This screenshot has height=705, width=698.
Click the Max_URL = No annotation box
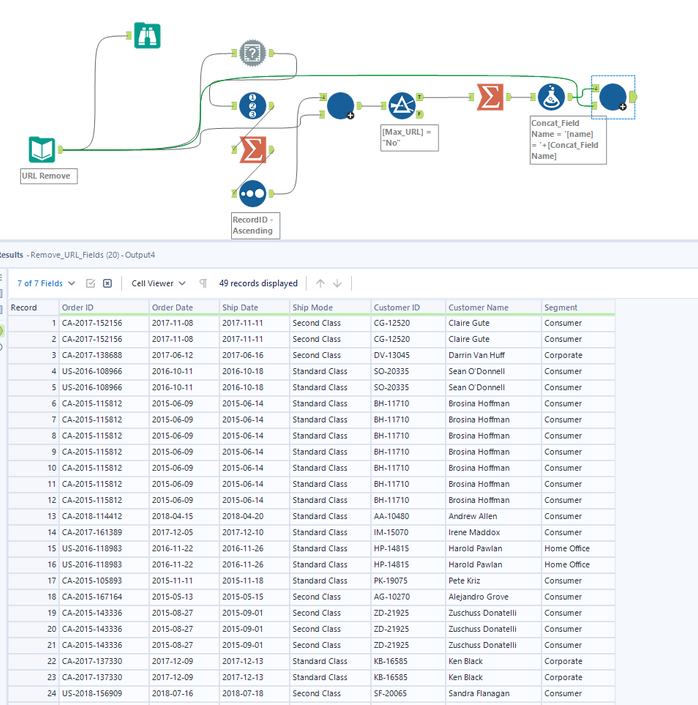pyautogui.click(x=409, y=138)
